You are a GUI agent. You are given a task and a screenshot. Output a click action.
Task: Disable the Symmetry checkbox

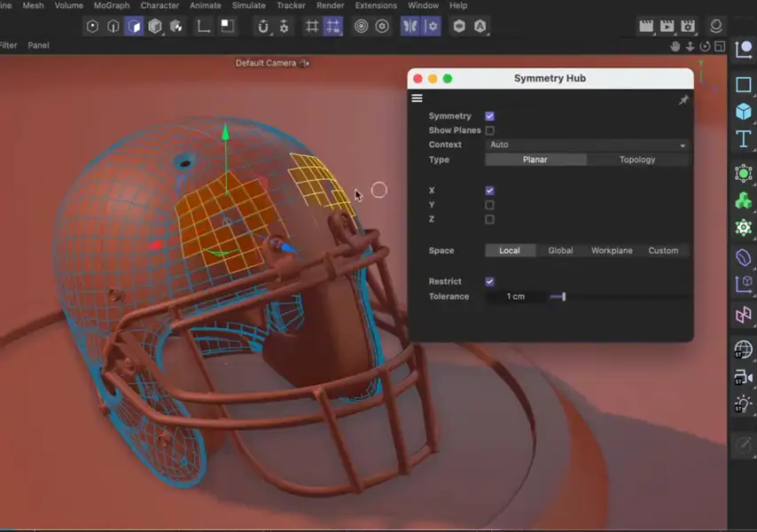pyautogui.click(x=489, y=116)
